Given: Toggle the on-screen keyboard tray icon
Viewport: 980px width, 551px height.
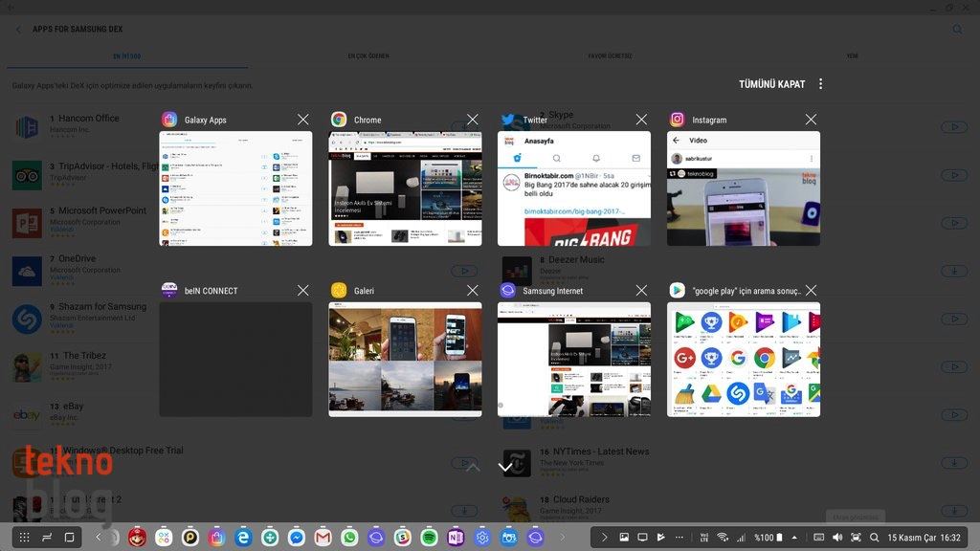Looking at the screenshot, I should point(819,538).
